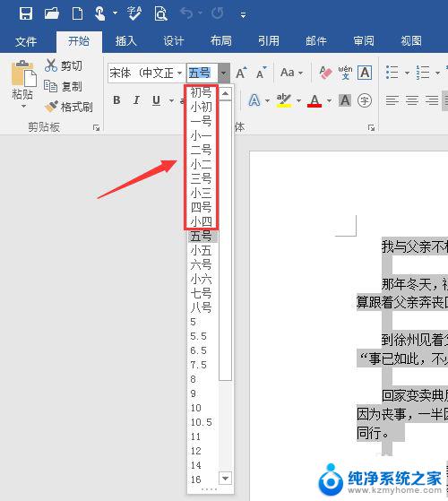Switch to the 插入 tab

125,41
